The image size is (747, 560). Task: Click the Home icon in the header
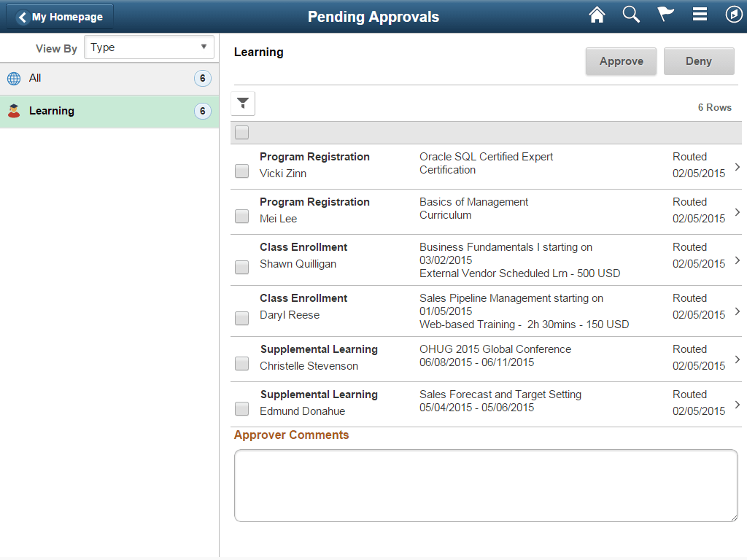(x=597, y=14)
